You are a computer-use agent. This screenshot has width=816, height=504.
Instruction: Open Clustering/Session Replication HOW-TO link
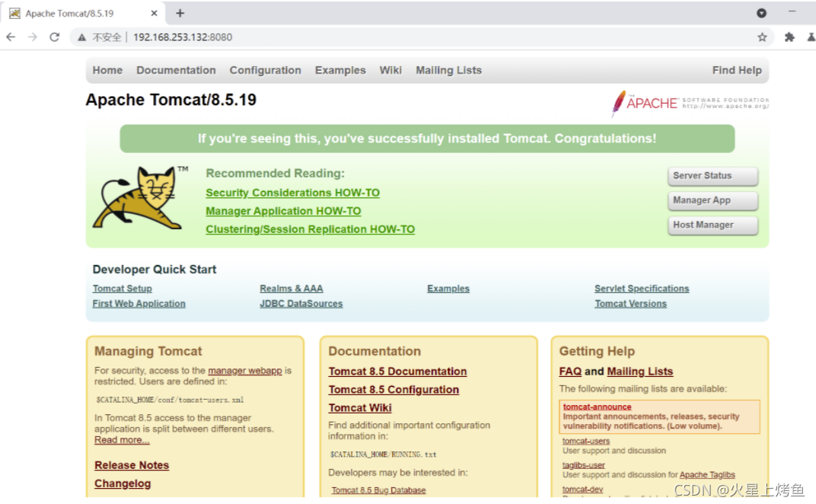pyautogui.click(x=310, y=229)
